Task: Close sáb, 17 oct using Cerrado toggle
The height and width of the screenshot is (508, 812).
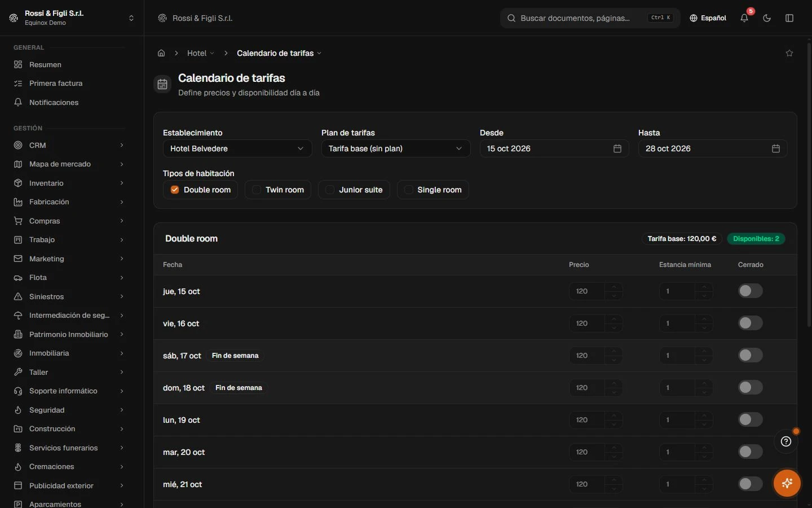Action: pos(750,355)
